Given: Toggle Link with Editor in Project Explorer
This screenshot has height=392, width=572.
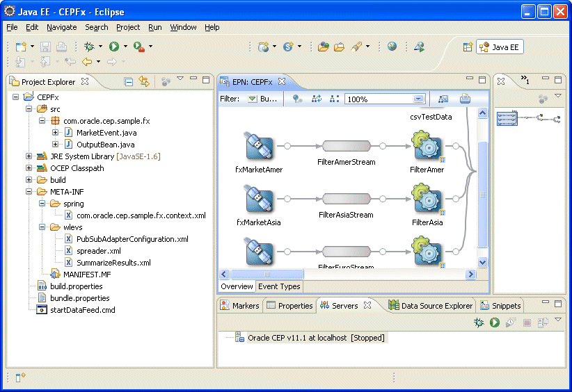Looking at the screenshot, I should tap(144, 81).
